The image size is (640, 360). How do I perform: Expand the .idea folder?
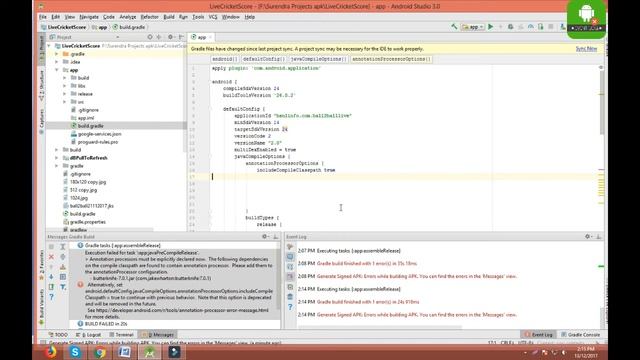(57, 62)
